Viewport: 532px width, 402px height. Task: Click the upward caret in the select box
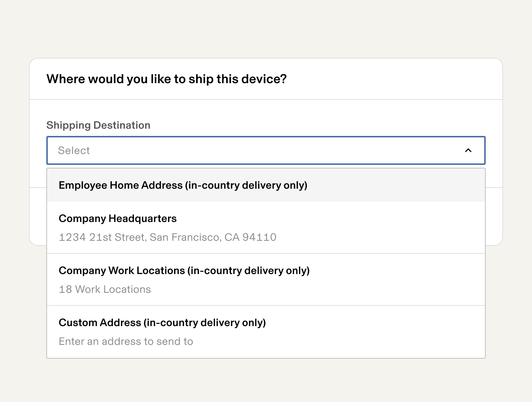click(468, 150)
